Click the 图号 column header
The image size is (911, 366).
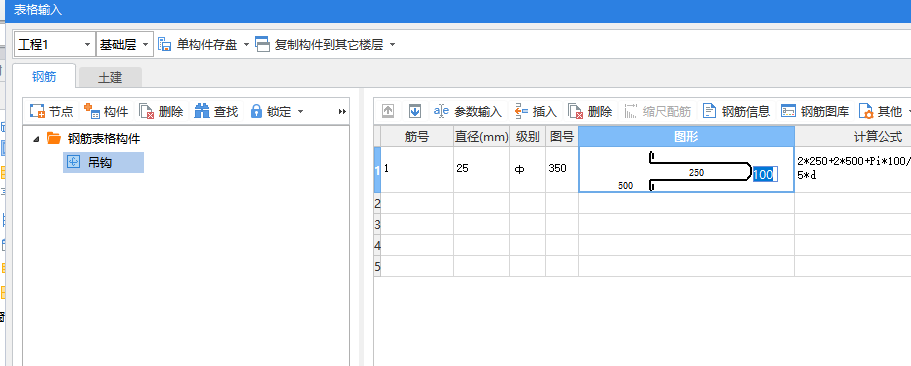[x=562, y=137]
